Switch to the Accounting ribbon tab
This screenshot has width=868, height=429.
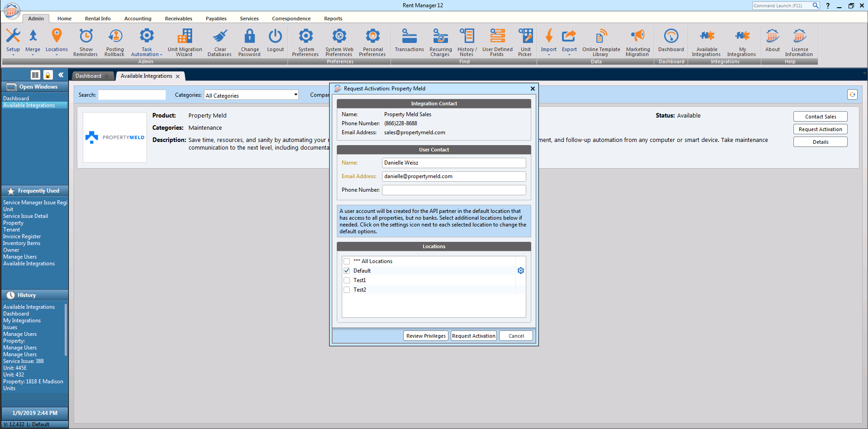[x=137, y=19]
